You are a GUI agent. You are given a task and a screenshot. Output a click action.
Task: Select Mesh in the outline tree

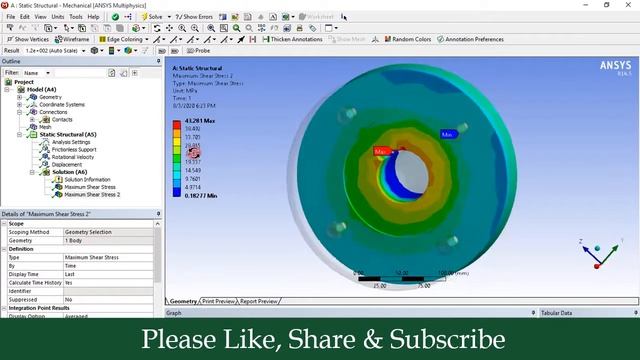coord(45,127)
